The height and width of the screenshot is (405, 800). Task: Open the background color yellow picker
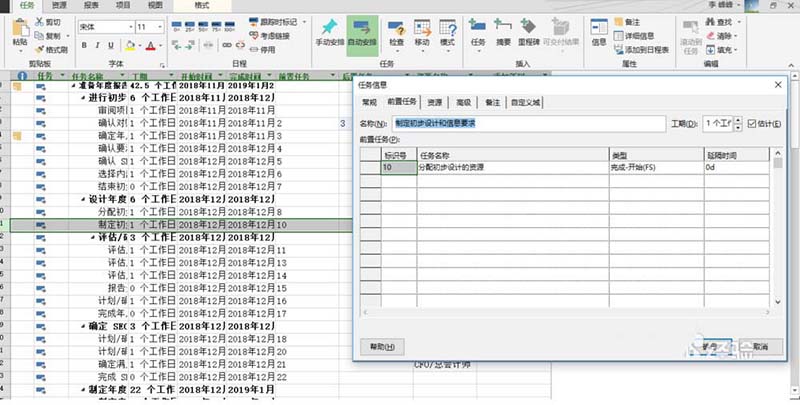pos(130,46)
